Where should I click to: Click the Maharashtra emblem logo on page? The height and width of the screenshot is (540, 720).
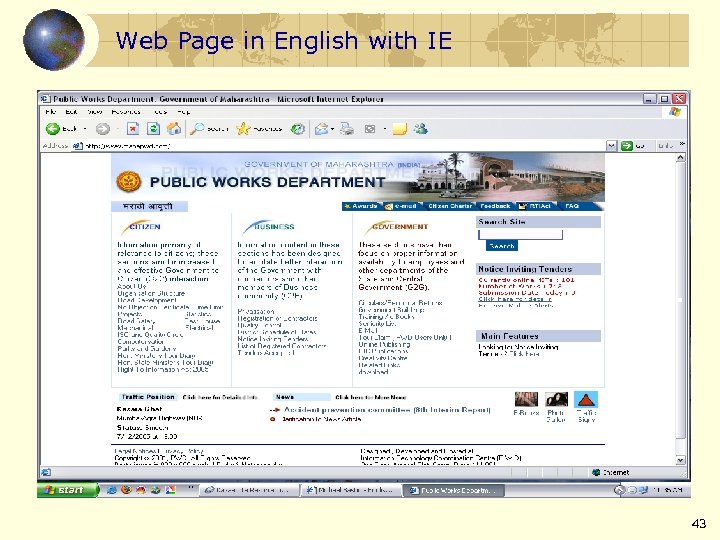pos(128,181)
